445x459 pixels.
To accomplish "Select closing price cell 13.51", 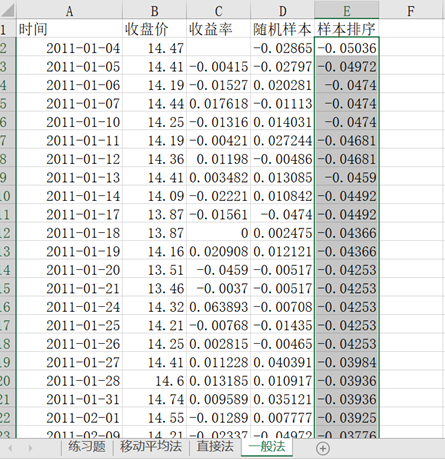I will tap(154, 269).
